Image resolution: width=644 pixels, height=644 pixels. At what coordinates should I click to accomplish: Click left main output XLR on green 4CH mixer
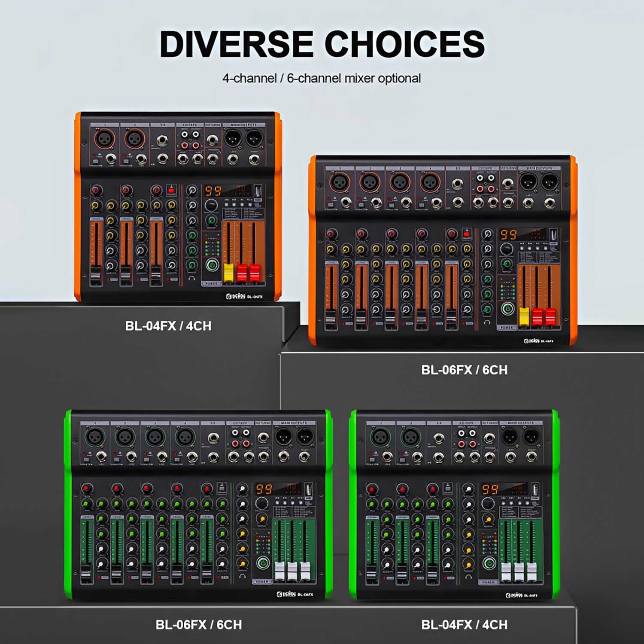coord(510,437)
